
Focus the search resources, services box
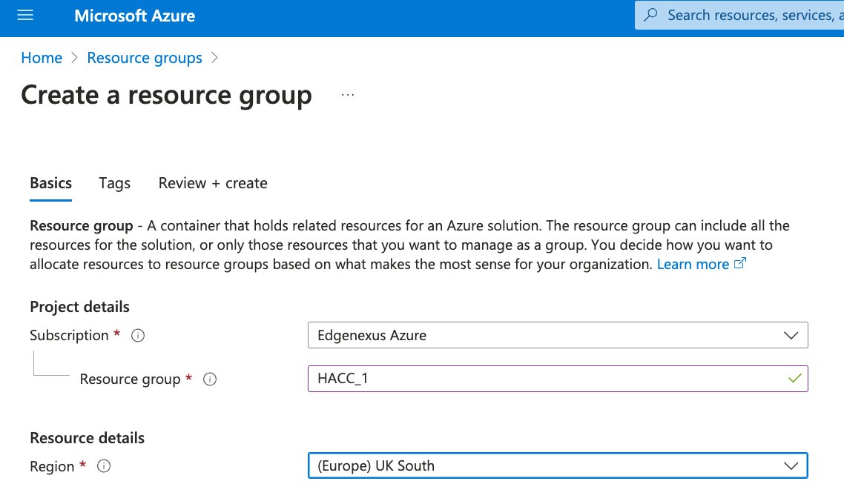click(x=739, y=15)
